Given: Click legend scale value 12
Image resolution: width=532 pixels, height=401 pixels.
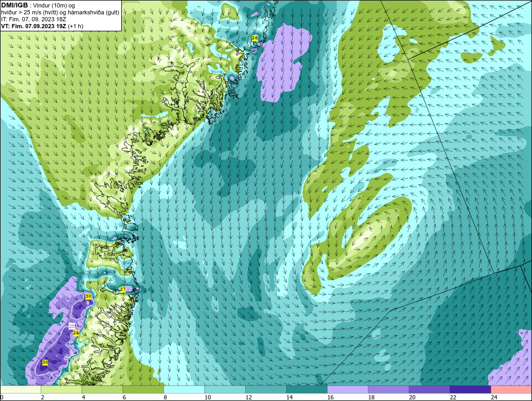Looking at the screenshot, I should coord(248,397).
